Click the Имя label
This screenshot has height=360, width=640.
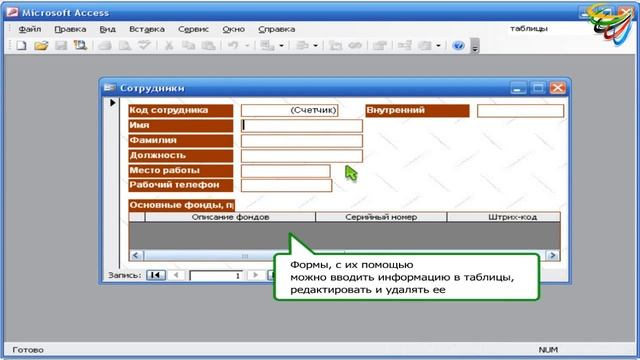pyautogui.click(x=180, y=125)
